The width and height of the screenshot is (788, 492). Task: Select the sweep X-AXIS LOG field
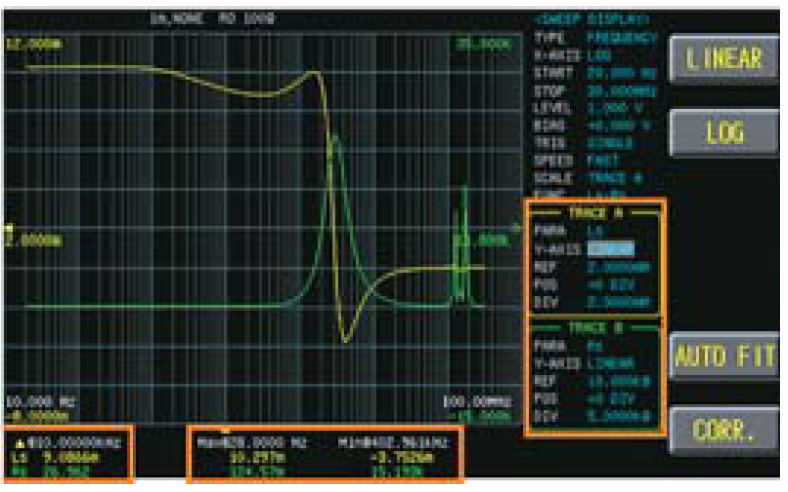[600, 56]
